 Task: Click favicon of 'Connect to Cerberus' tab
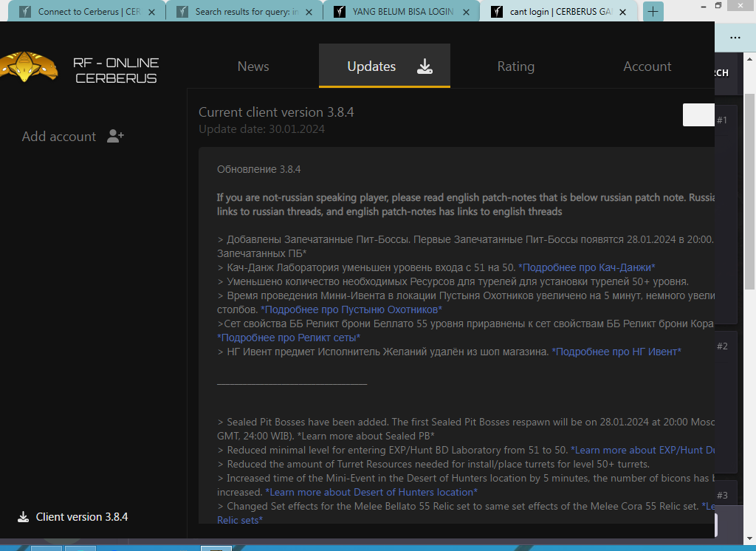(25, 12)
